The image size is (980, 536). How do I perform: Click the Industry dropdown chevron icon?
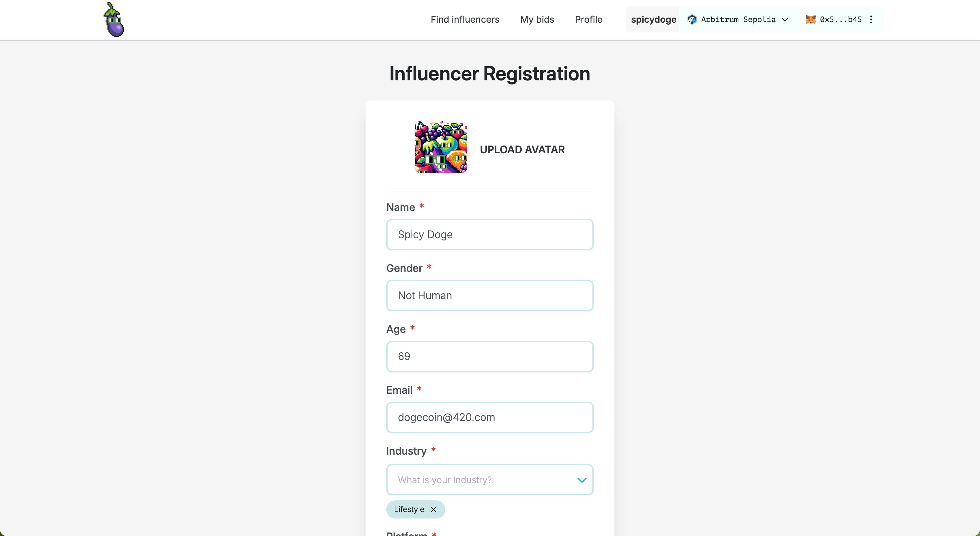click(x=581, y=480)
